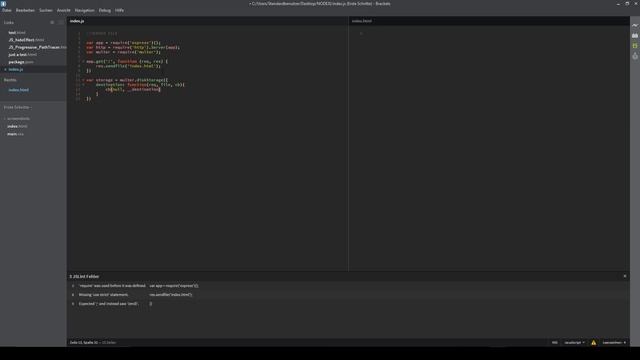Screen dimensions: 640x360
Task: Place cursor on res.sendFile code line
Action: 128,66
